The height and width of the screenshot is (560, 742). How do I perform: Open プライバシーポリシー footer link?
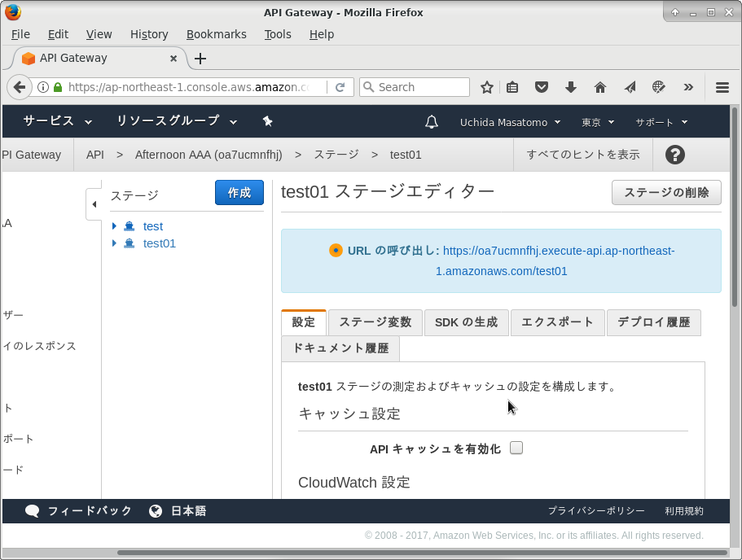point(596,511)
